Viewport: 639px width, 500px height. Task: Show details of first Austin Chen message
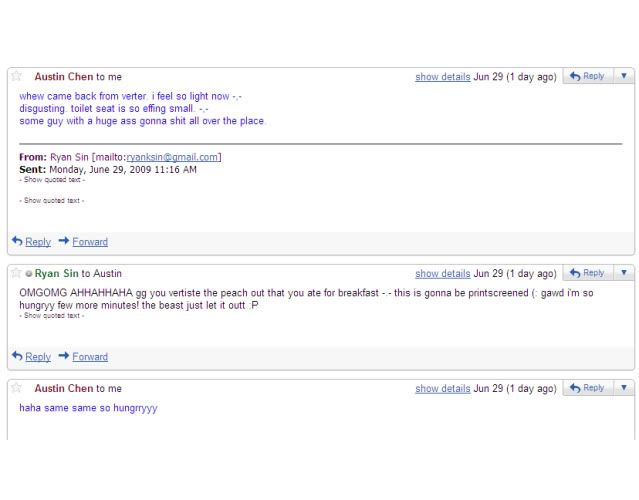(x=442, y=77)
